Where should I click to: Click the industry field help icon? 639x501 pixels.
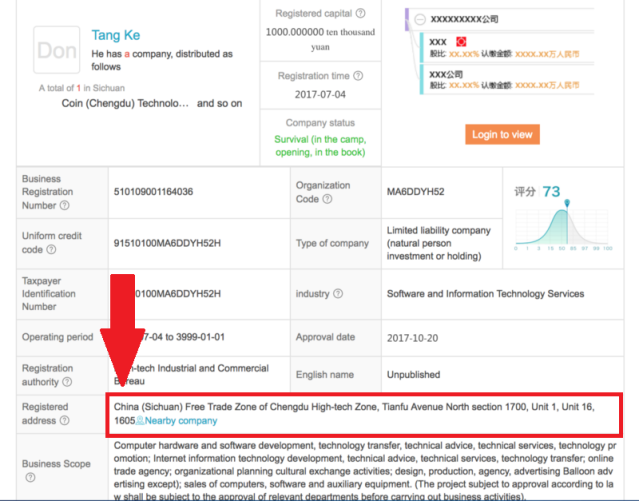(x=338, y=294)
